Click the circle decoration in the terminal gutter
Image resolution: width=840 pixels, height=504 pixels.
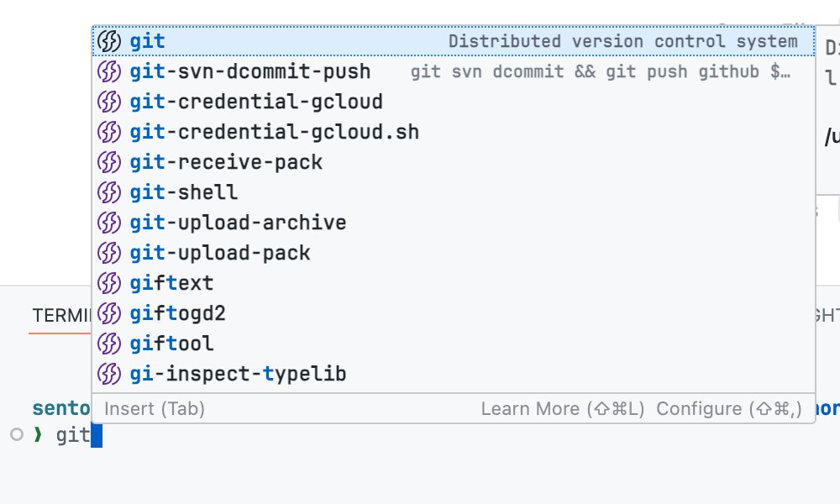(15, 435)
